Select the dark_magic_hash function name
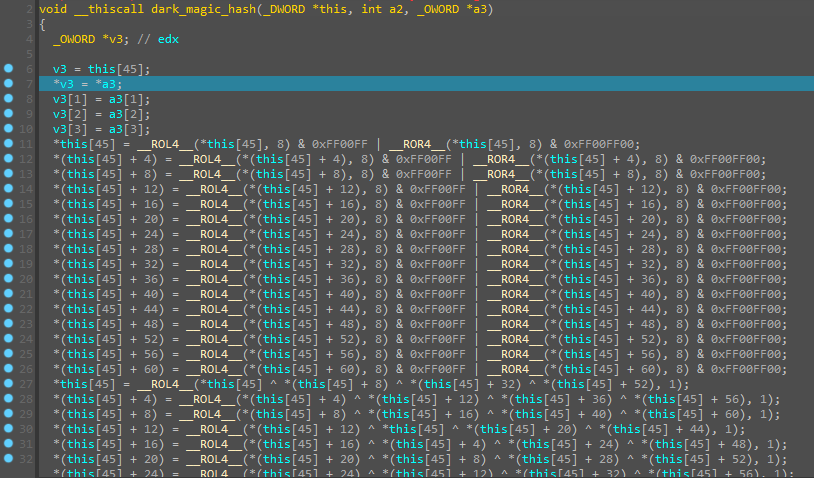This screenshot has width=814, height=478. tap(196, 9)
